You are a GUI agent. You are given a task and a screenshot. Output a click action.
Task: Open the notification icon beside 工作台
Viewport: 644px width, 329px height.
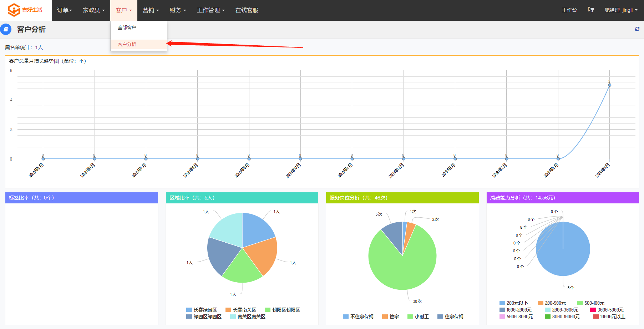(x=591, y=10)
